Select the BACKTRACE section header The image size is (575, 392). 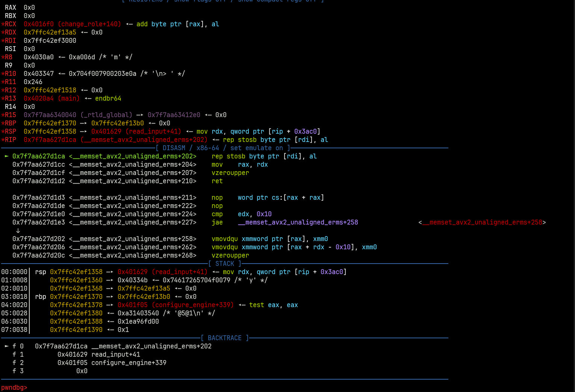224,338
